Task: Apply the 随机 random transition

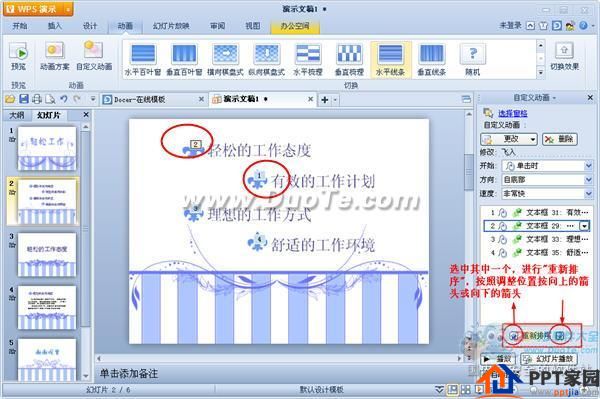Action: pos(473,59)
